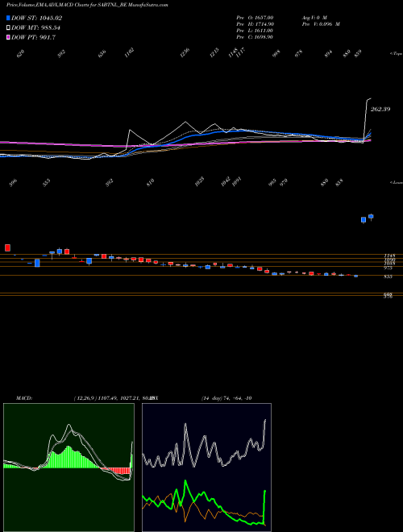The width and height of the screenshot is (403, 532).
Task: Click the '1256' top price label
Action: (185, 53)
